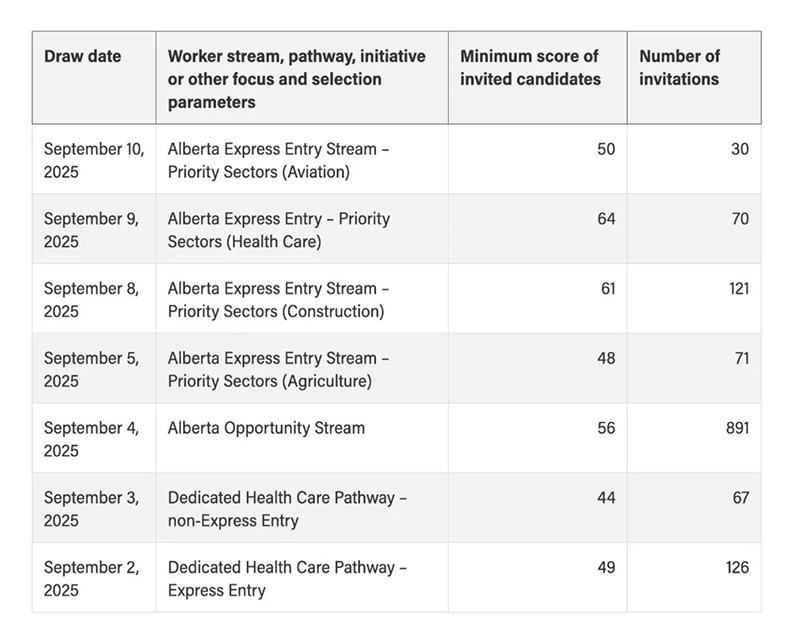Select the Priority Sectors (Construction) cell
The width and height of the screenshot is (794, 642).
(279, 299)
